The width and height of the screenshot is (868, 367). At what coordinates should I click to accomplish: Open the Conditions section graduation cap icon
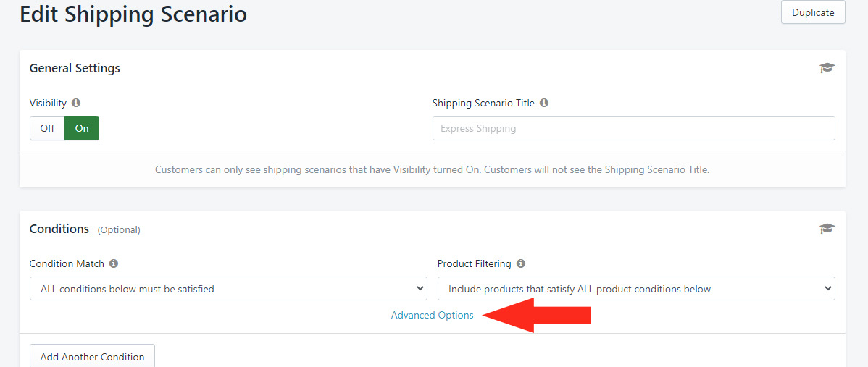[827, 229]
